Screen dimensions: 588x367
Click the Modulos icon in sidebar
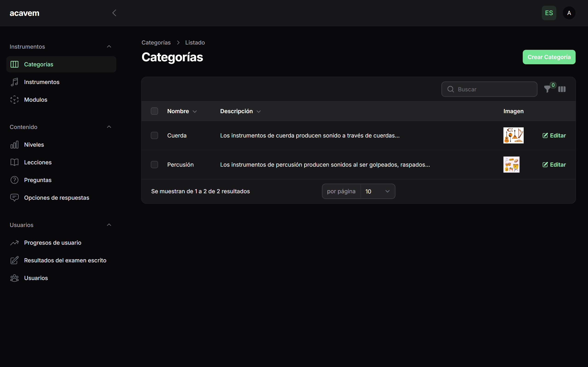pos(14,100)
